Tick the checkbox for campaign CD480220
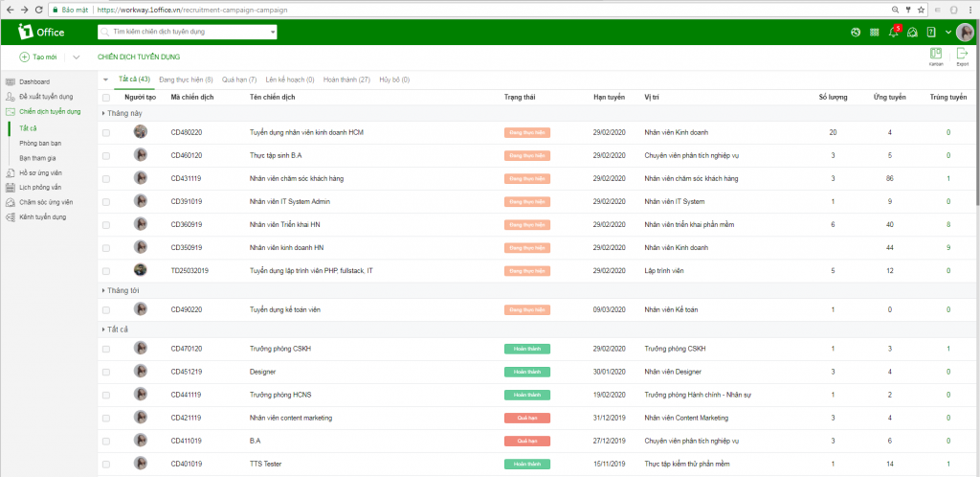Screen dimensions: 980x477 click(x=106, y=132)
